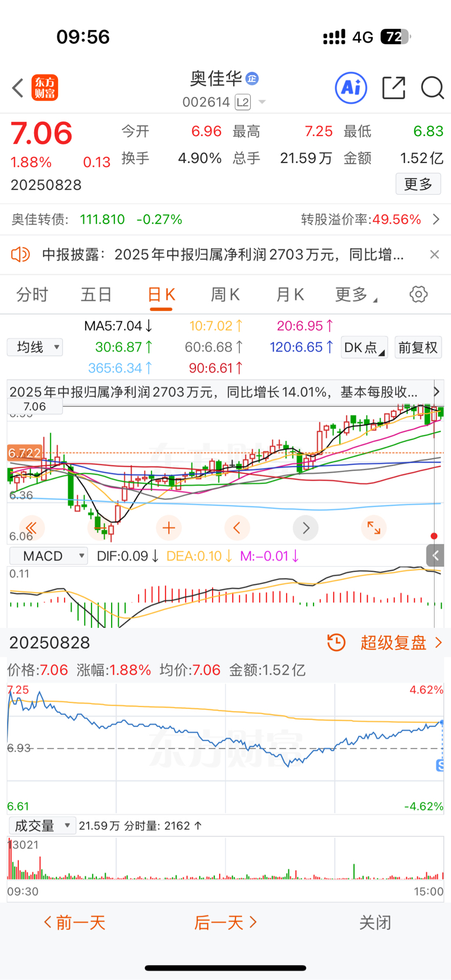The height and width of the screenshot is (980, 451).
Task: Open the 东方财富 logo icon
Action: point(45,88)
